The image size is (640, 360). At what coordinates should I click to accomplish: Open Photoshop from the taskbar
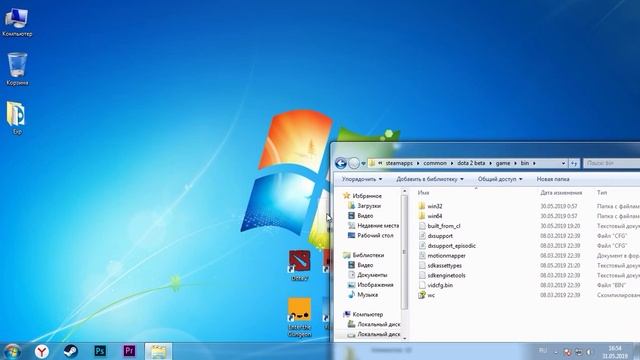pyautogui.click(x=100, y=351)
